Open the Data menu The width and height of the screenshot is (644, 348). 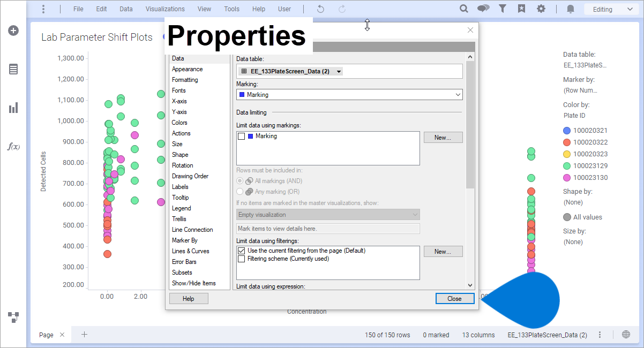[126, 9]
